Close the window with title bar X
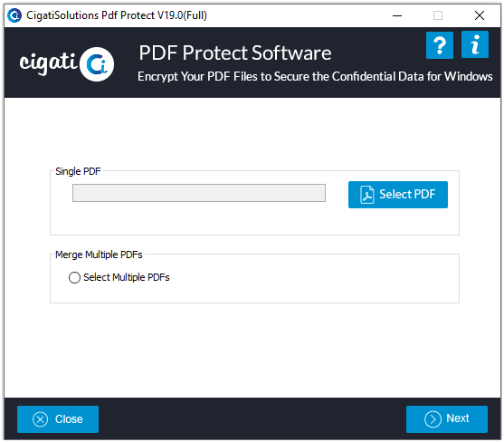Viewport: 504px width, 442px height. pyautogui.click(x=480, y=15)
